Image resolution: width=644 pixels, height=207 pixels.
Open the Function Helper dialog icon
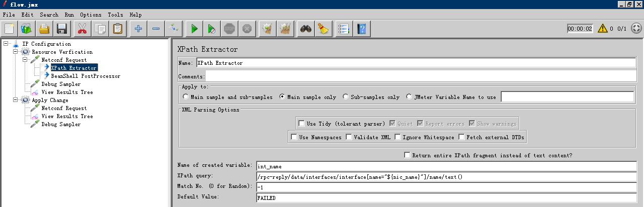click(344, 29)
